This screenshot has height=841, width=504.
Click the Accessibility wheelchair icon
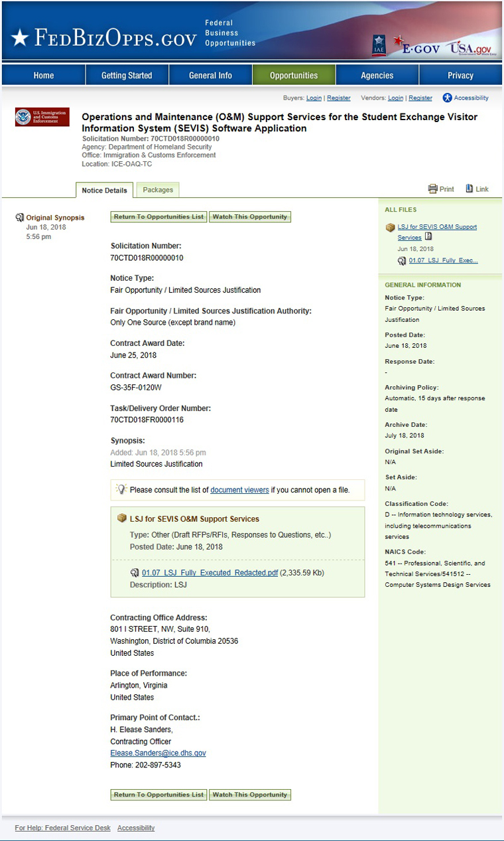[x=448, y=98]
